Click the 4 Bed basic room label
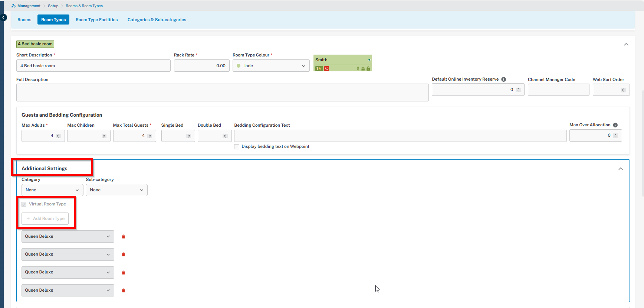The width and height of the screenshot is (644, 308). [35, 44]
